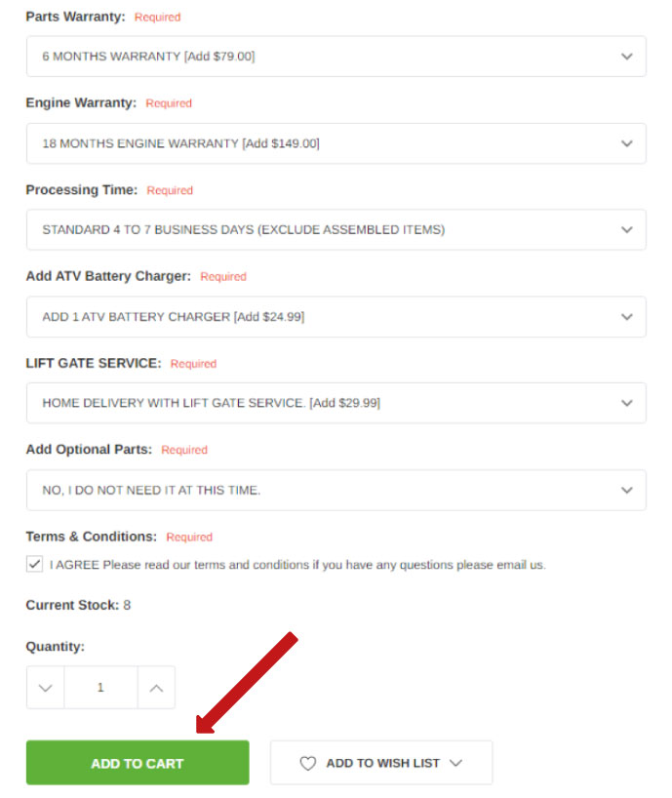Expand the Lift Gate Service dropdown
The image size is (672, 798).
(336, 403)
